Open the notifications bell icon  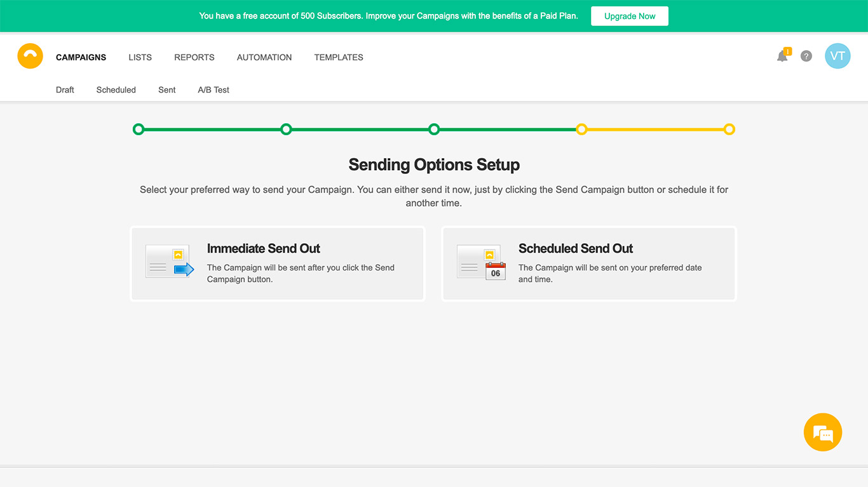[782, 56]
